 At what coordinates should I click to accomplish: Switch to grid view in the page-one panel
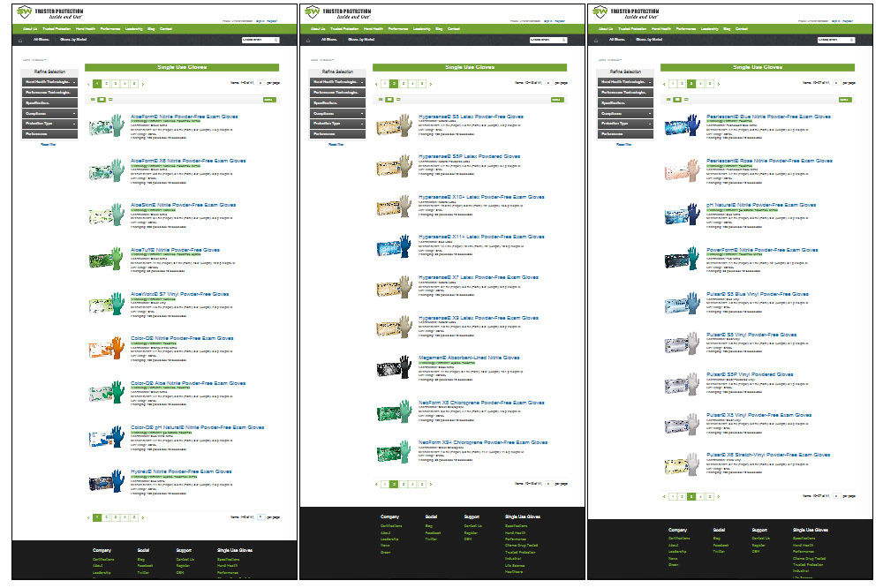(93, 100)
